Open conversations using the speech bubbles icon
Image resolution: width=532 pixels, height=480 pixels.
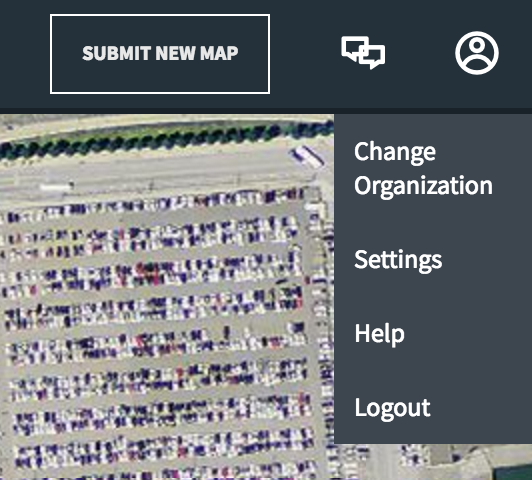363,53
